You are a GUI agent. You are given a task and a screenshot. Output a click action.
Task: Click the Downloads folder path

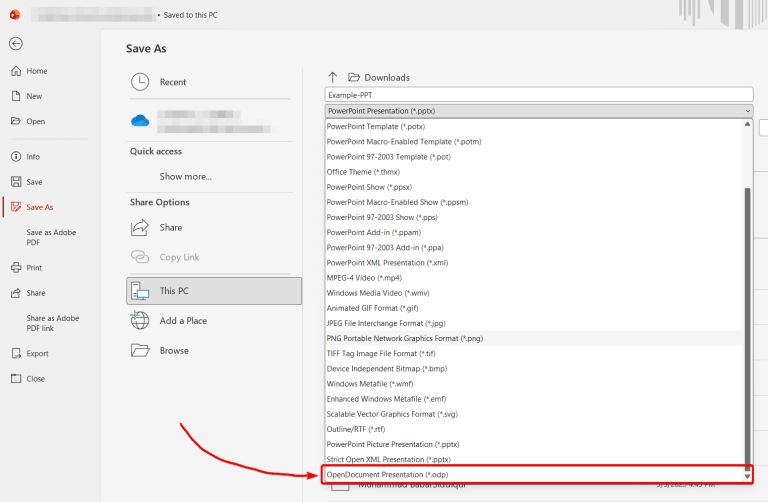[379, 77]
